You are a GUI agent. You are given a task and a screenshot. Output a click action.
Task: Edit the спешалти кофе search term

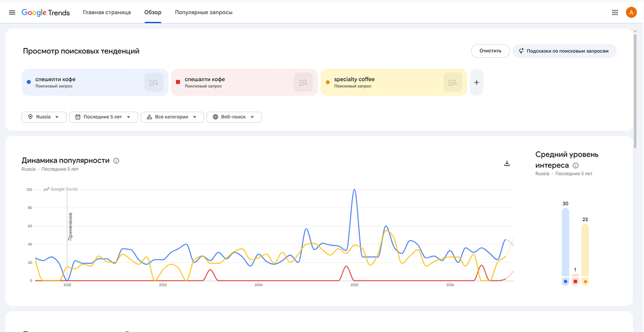205,79
